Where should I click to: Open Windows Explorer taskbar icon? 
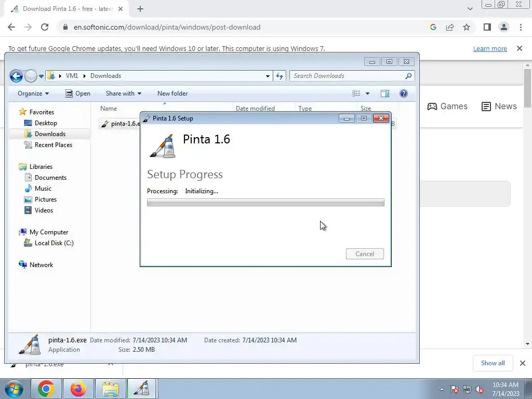(110, 389)
